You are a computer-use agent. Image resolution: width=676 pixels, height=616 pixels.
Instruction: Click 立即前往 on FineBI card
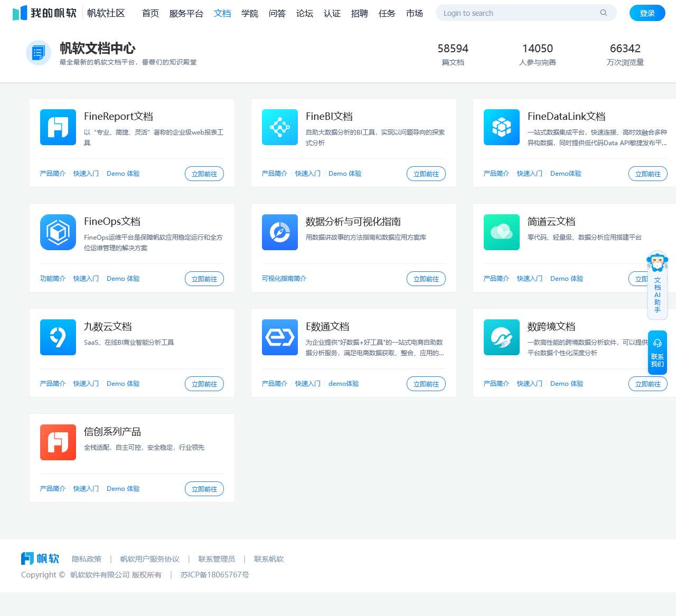[426, 174]
